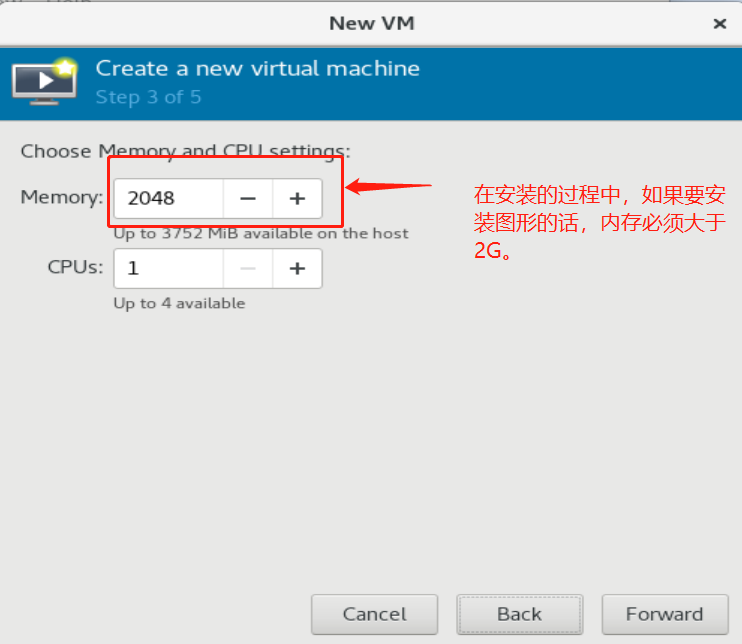The image size is (742, 644).
Task: Click the 'CPUs:' label
Action: 75,267
